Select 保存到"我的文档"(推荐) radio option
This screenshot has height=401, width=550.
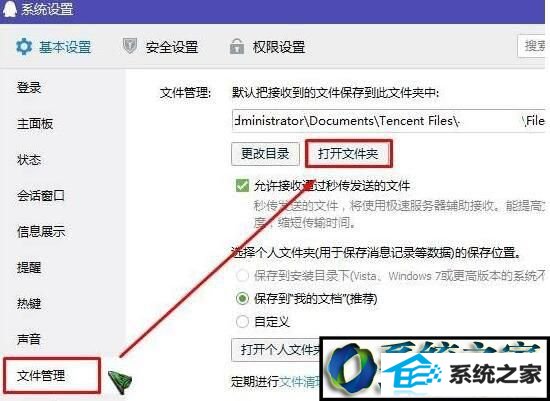pos(242,299)
